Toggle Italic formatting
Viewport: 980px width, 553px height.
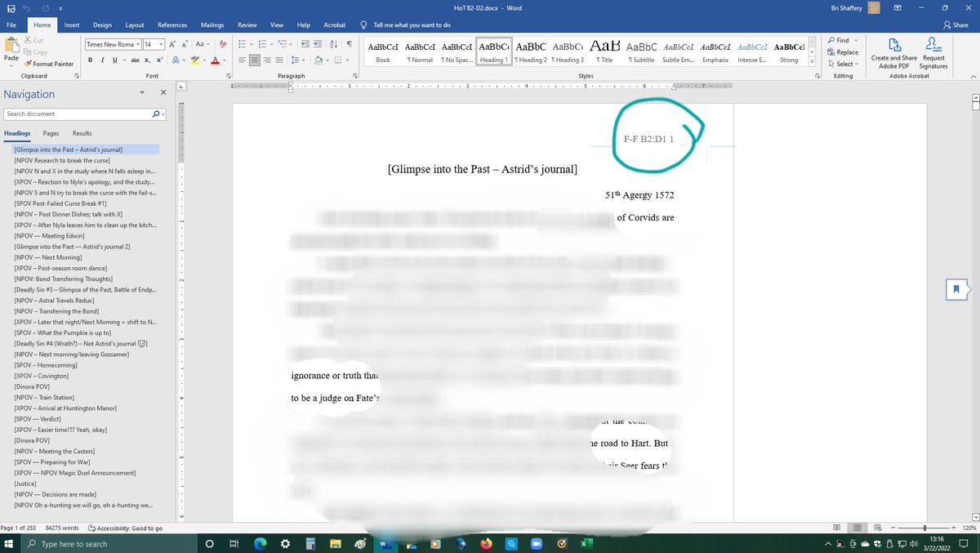coord(101,60)
